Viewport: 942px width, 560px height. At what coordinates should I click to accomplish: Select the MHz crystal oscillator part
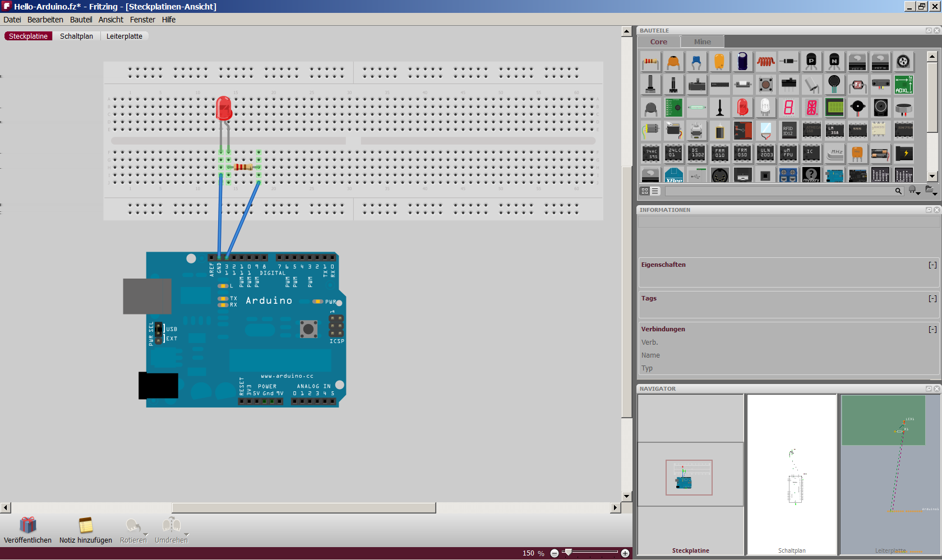(x=834, y=154)
